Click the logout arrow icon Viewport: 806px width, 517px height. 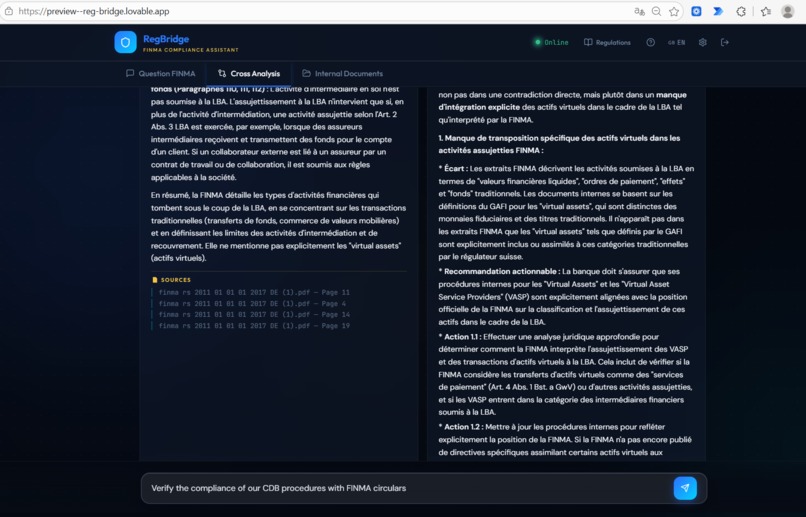tap(725, 43)
